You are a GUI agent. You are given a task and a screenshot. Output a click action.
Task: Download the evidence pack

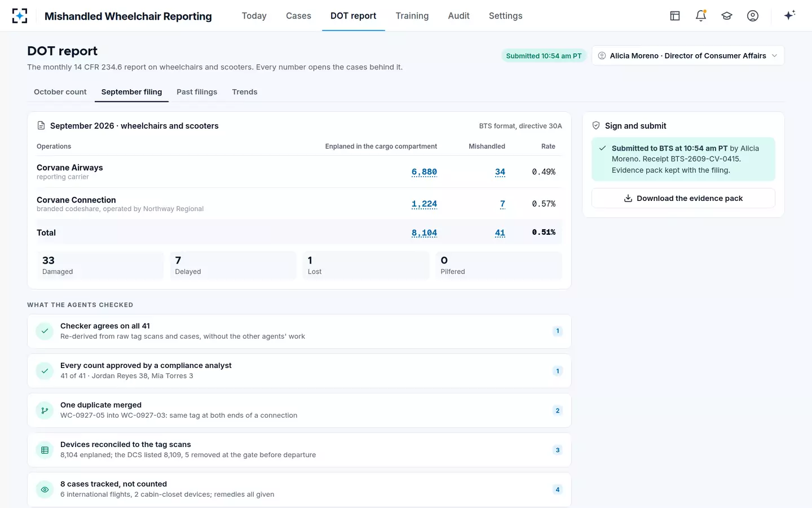pyautogui.click(x=683, y=198)
